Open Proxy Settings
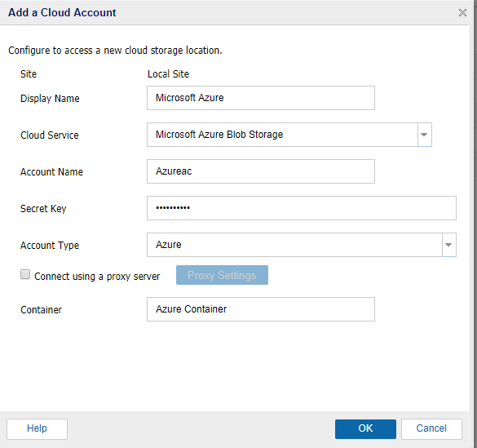 [x=222, y=275]
